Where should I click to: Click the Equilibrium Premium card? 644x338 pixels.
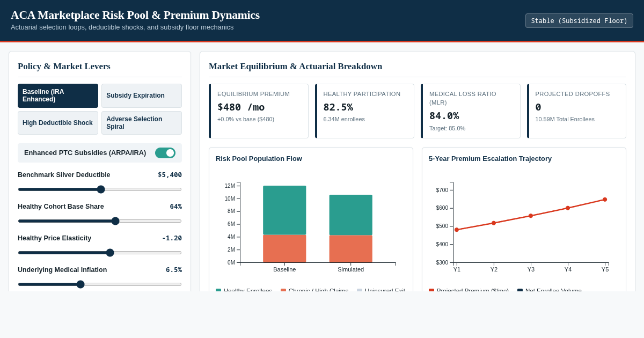259,111
